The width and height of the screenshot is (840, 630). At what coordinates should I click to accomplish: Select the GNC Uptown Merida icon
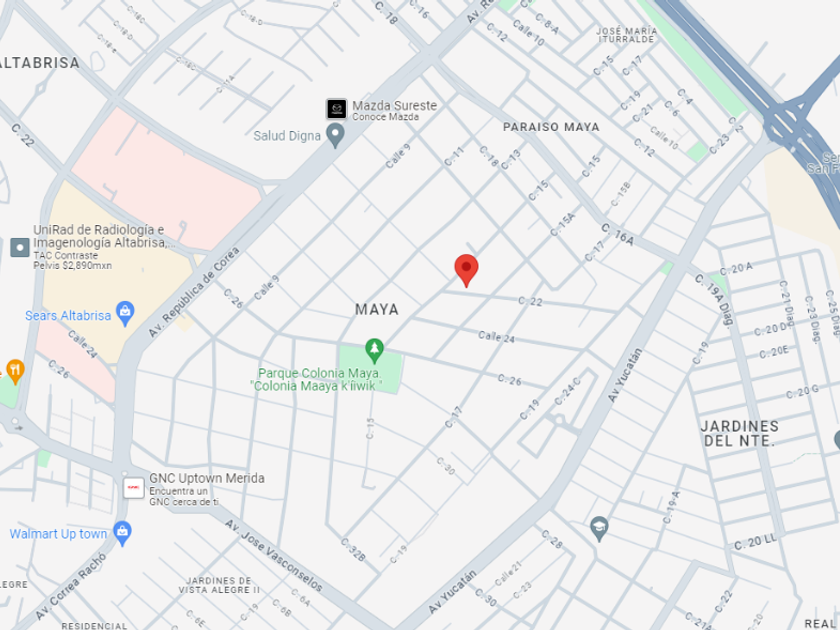click(x=134, y=488)
